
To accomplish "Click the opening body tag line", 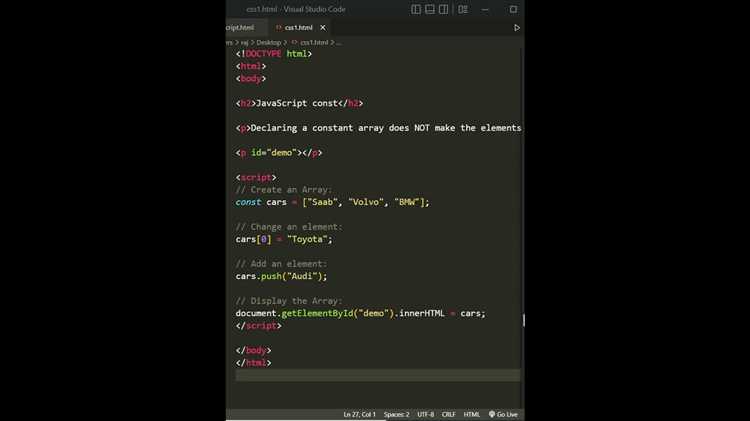I will (251, 78).
